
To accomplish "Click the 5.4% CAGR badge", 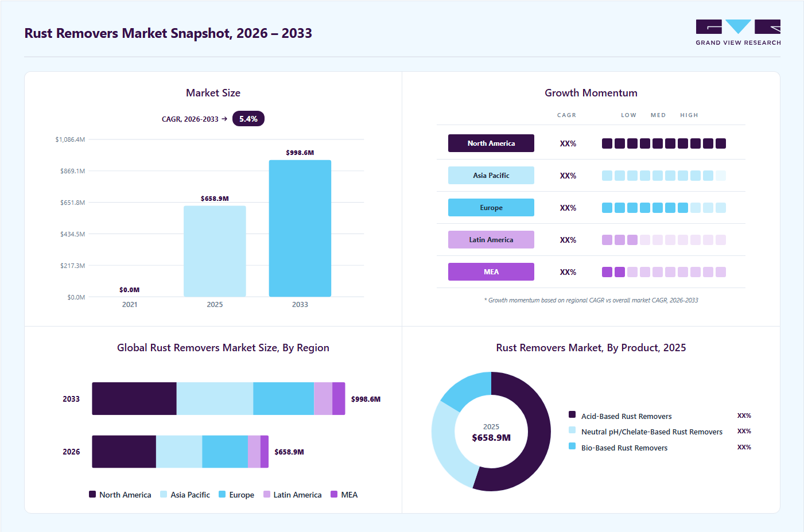I will pyautogui.click(x=248, y=119).
